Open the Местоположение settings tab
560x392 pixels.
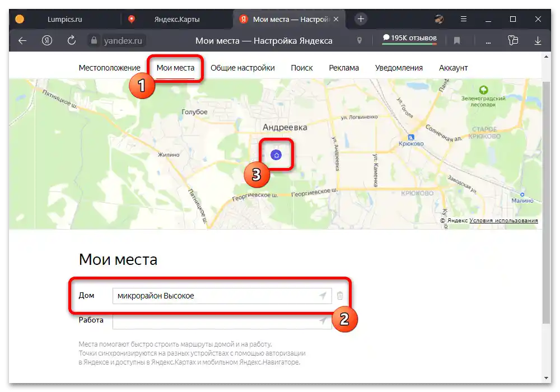[110, 68]
